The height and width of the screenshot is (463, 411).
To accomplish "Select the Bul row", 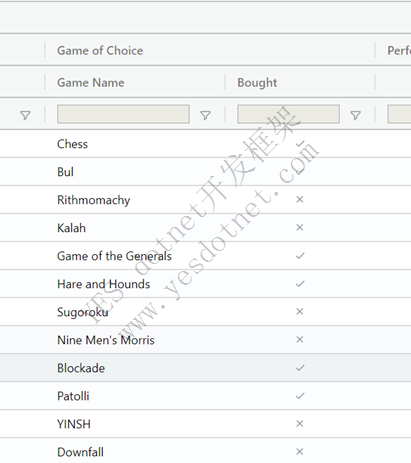I will (x=205, y=172).
